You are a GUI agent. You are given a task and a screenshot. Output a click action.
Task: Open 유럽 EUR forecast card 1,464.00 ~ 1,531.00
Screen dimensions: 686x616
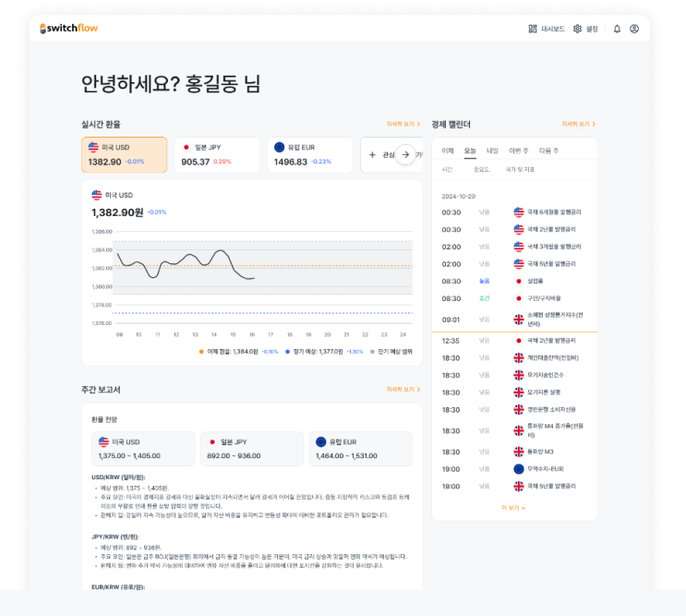coord(360,449)
